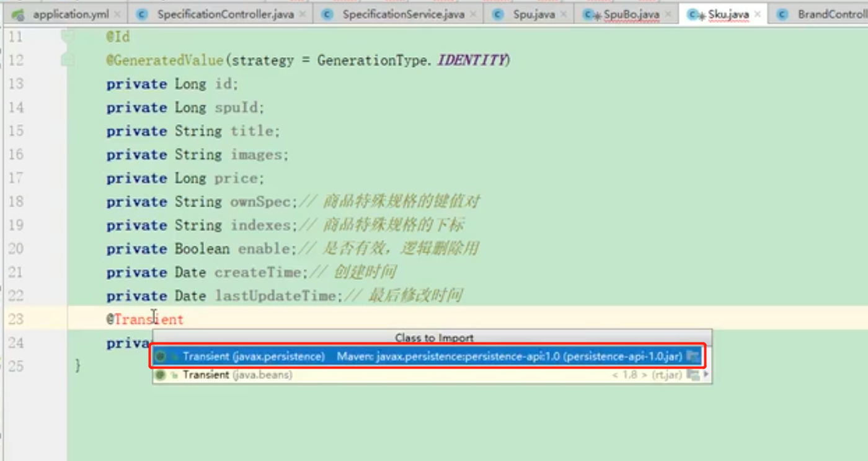Toggle the fold marker on line 12
The image size is (868, 461).
(x=68, y=60)
